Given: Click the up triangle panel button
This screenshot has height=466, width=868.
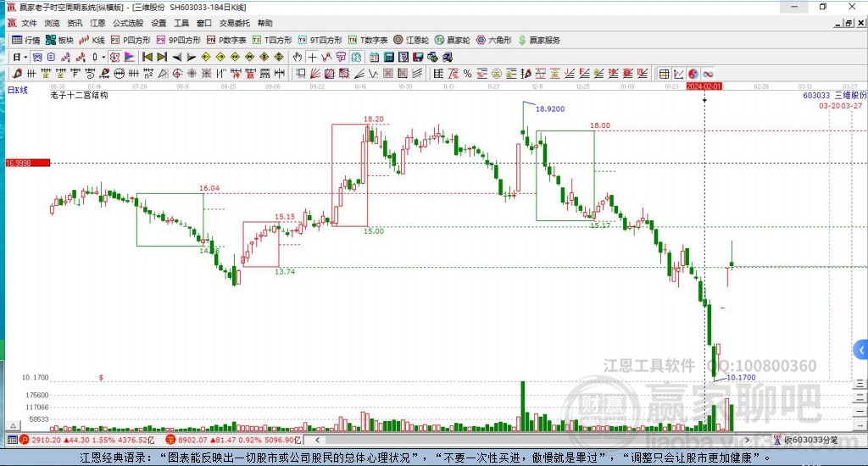Looking at the screenshot, I should tap(13, 425).
